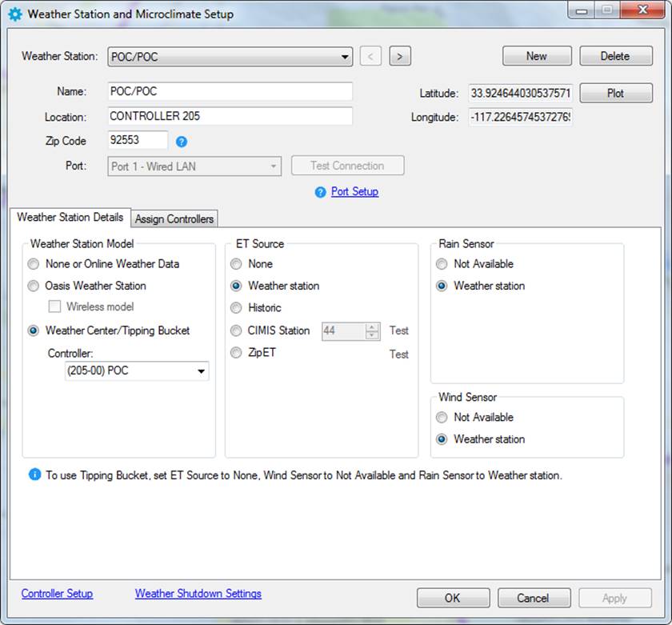Click the Test Connection button

coord(347,166)
